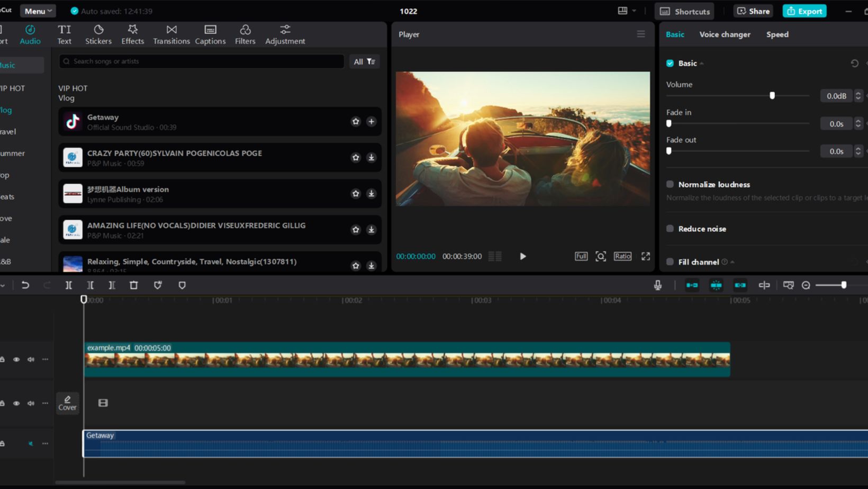Click the Share button
Screen dimensions: 868x489
753,11
